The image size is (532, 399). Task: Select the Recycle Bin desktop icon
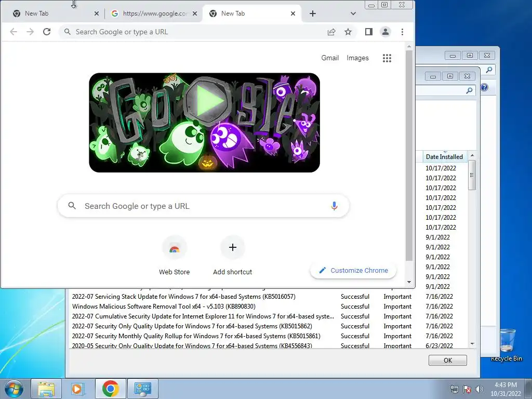click(x=507, y=345)
